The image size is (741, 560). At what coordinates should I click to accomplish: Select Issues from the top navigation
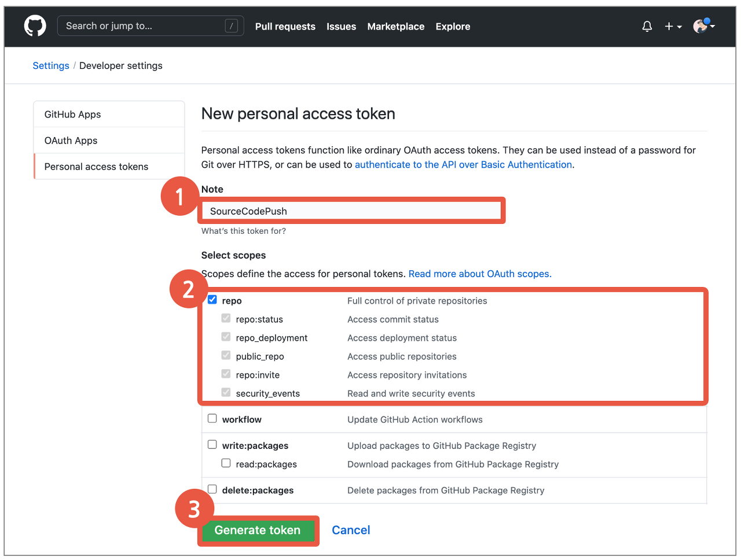pyautogui.click(x=341, y=26)
